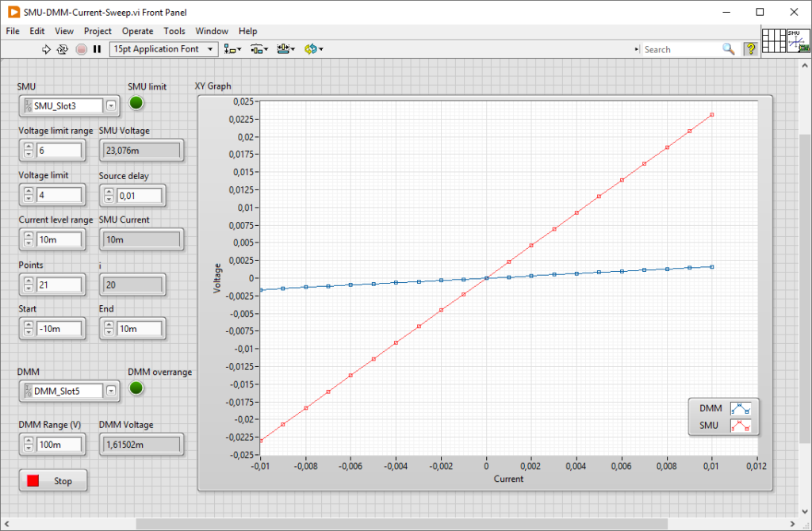Click the Voltage limit input field
Image resolution: width=812 pixels, height=531 pixels.
[59, 195]
